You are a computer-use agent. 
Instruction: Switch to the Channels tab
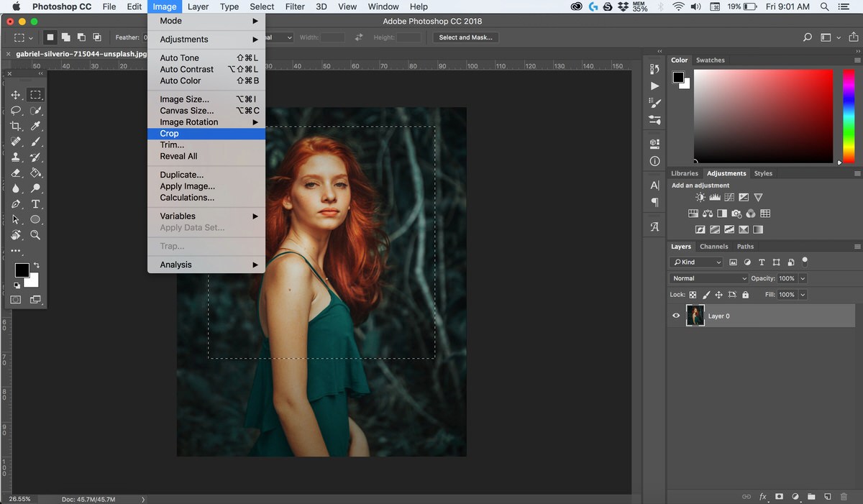(714, 247)
